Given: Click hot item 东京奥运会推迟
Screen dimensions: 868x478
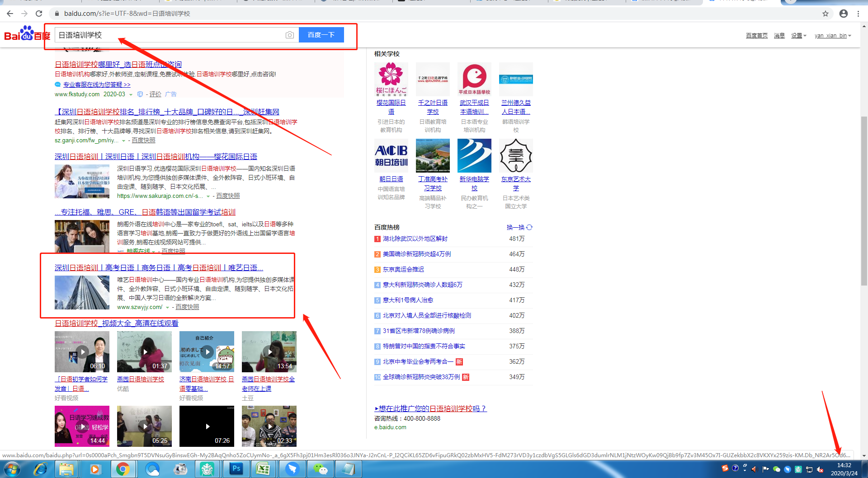Looking at the screenshot, I should click(x=403, y=269).
